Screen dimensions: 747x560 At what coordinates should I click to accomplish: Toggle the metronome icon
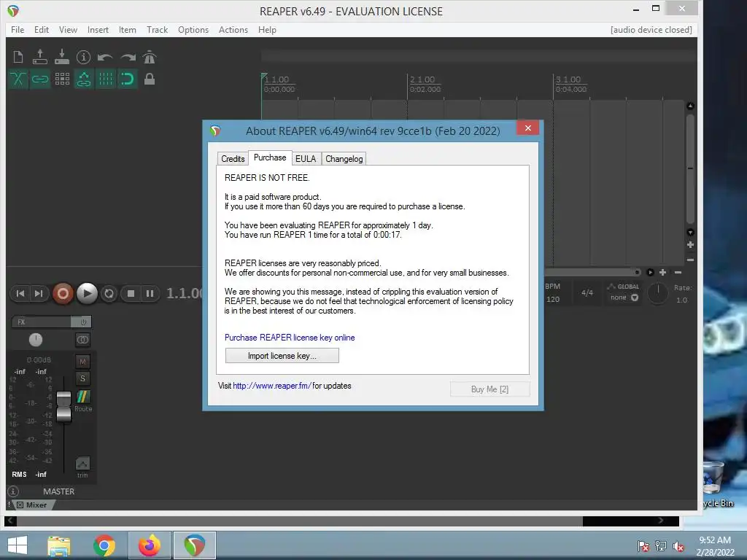click(x=149, y=57)
